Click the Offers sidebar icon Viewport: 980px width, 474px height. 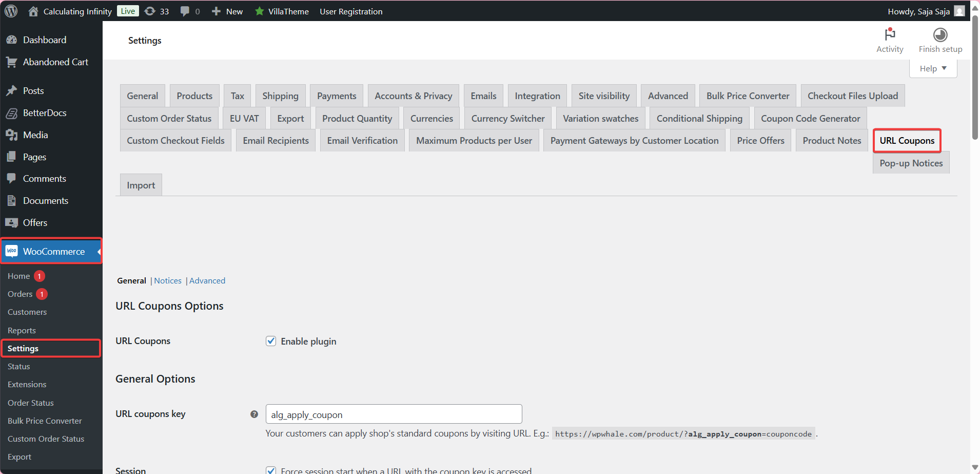(x=11, y=222)
